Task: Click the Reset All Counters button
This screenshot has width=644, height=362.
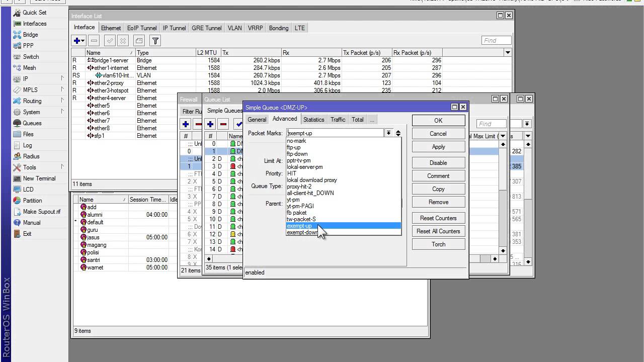Action: point(438,231)
